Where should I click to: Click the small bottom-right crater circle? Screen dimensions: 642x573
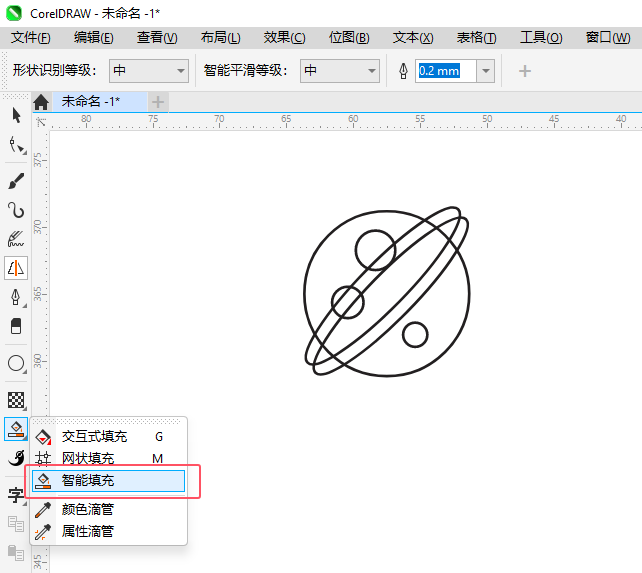(x=415, y=335)
